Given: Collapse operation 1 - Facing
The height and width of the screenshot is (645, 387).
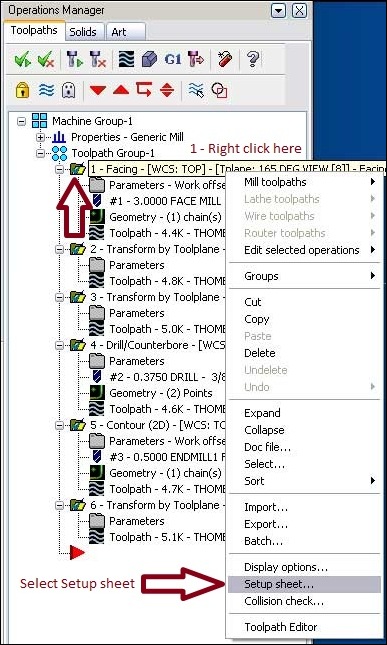Looking at the screenshot, I should click(x=60, y=169).
